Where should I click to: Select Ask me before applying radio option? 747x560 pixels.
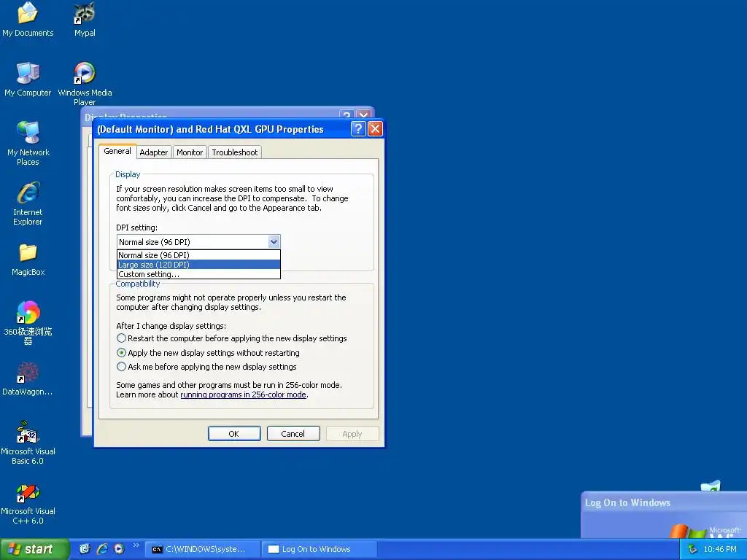point(122,367)
